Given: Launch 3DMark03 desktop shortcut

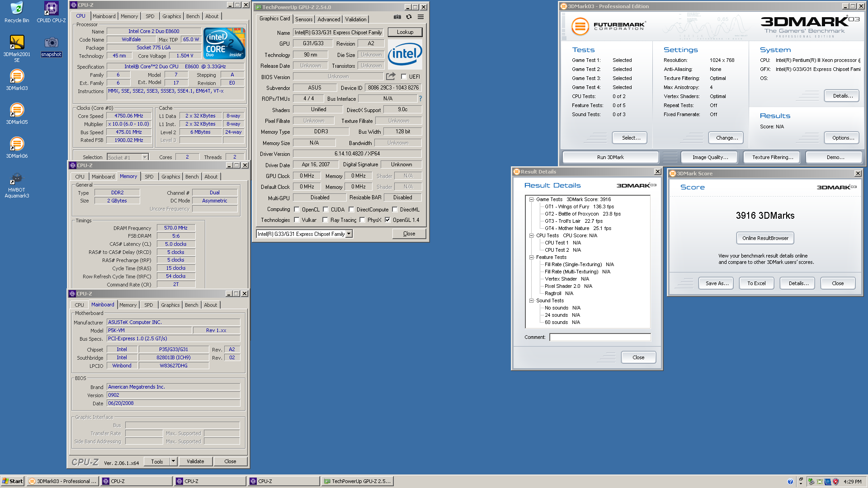Looking at the screenshot, I should [17, 80].
